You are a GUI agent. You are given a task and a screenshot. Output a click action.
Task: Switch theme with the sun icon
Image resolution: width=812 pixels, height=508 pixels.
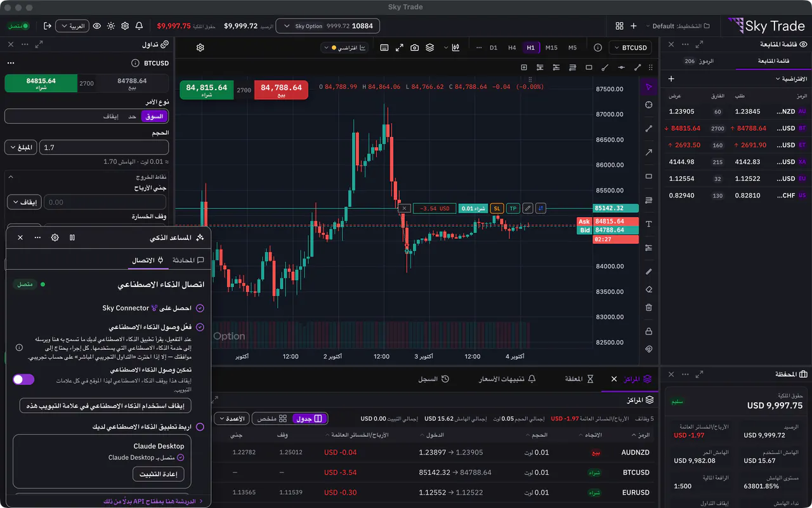(111, 26)
